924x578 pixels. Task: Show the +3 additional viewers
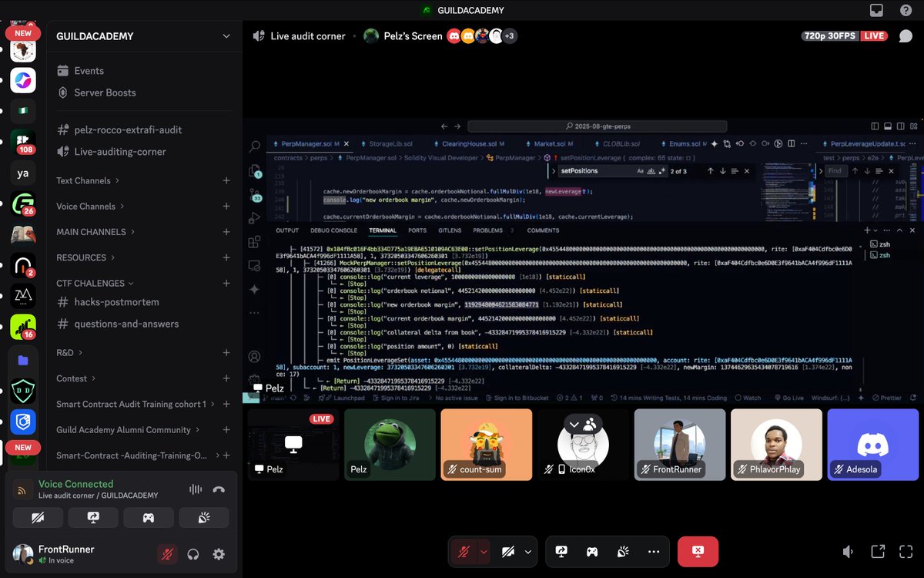click(510, 36)
